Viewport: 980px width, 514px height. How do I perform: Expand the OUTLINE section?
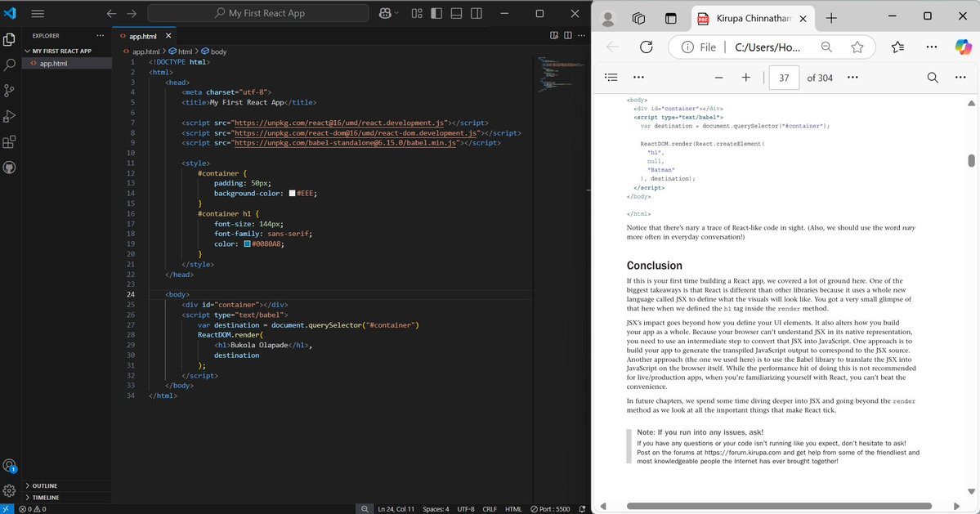pos(66,485)
